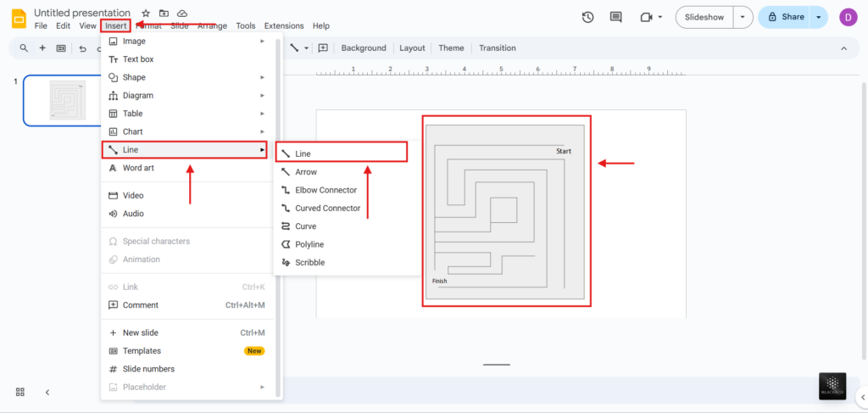Open grid view at bottom left
Screen dimensions: 868x413
coord(20,392)
